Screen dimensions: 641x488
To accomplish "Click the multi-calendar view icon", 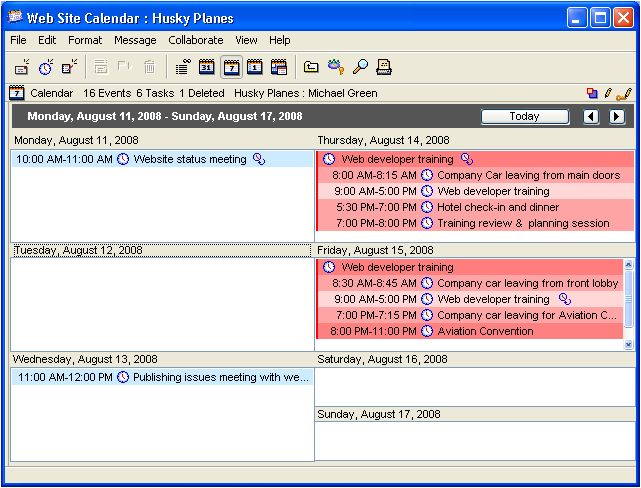I will pyautogui.click(x=279, y=67).
